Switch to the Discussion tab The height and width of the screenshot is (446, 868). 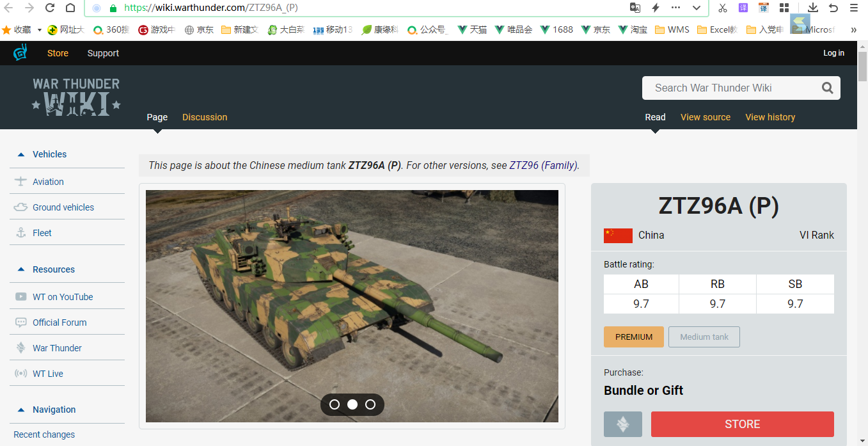tap(205, 117)
